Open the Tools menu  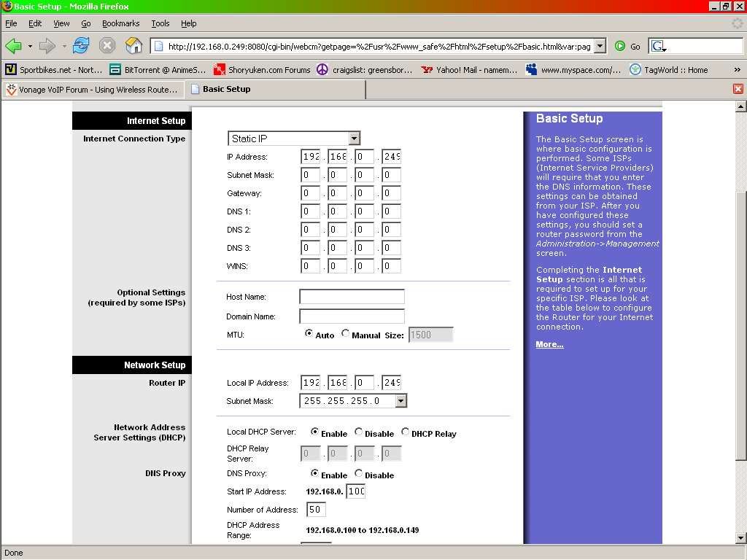click(160, 23)
